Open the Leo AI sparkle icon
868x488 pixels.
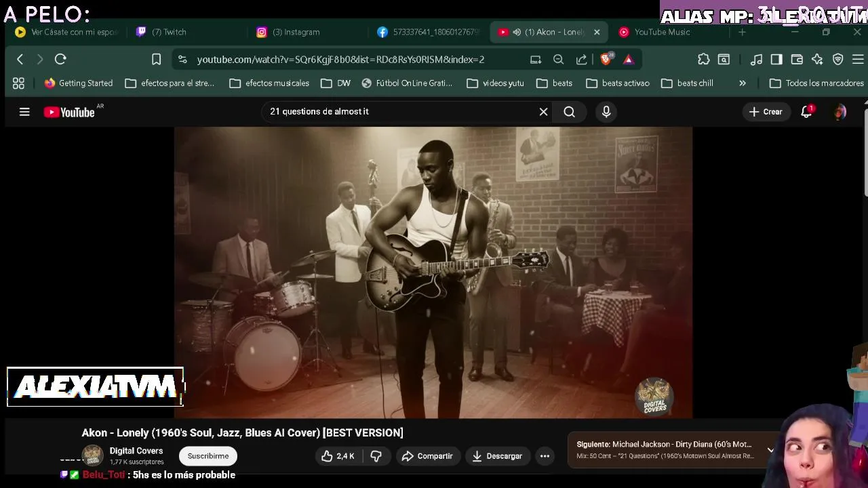point(817,60)
